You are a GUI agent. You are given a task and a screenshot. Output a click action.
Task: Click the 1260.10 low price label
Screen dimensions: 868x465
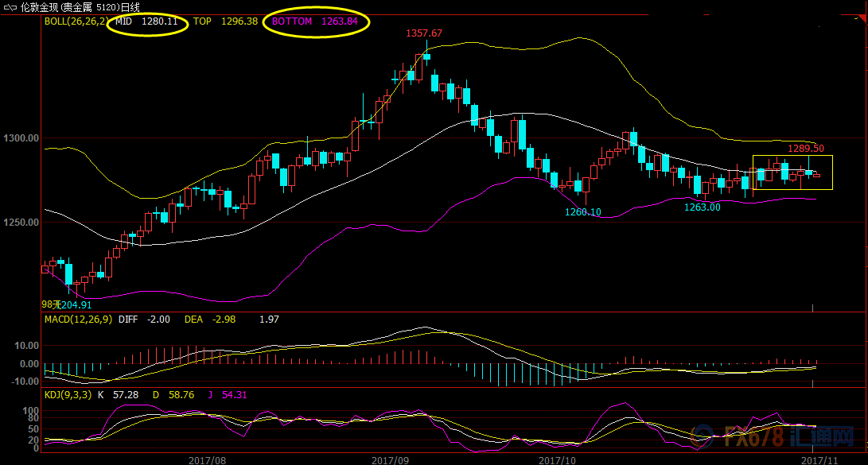tap(582, 212)
